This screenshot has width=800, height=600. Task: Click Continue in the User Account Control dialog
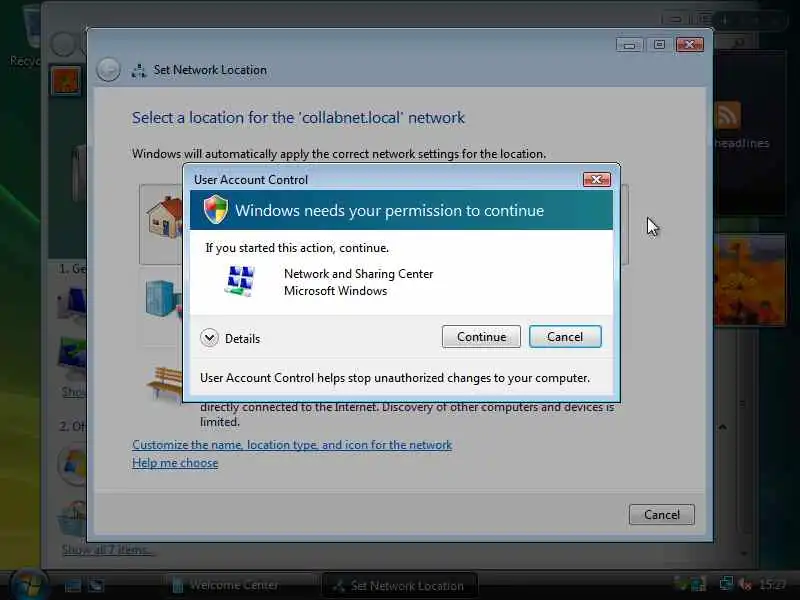click(481, 337)
